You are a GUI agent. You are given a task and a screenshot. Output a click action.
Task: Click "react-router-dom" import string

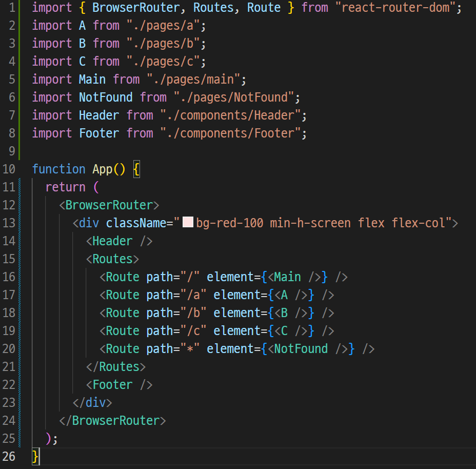(395, 7)
